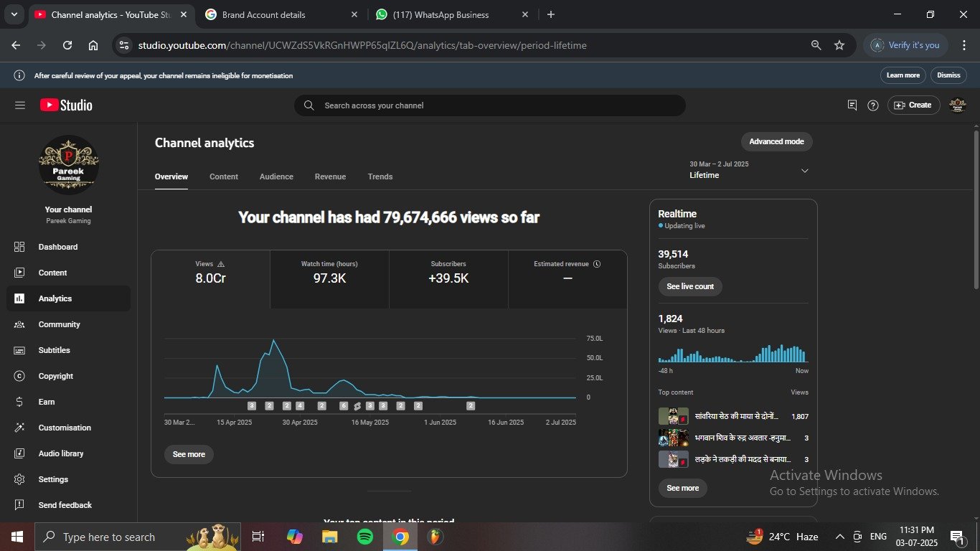Open the Content sidebar icon
Image resolution: width=980 pixels, height=551 pixels.
(x=19, y=273)
